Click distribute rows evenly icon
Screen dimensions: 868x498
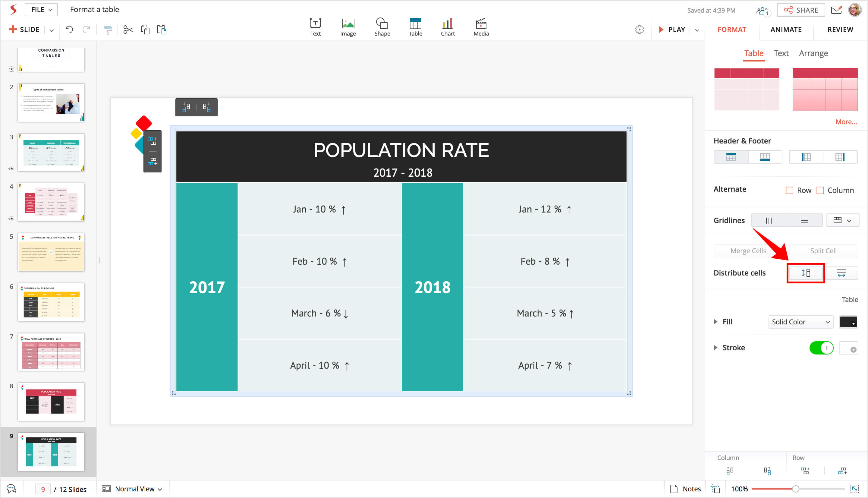click(806, 273)
